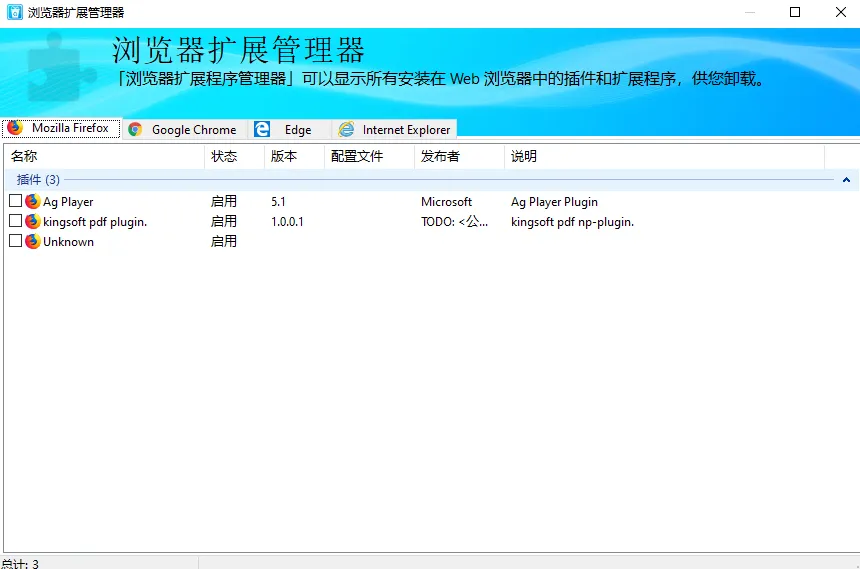Check the kingsoft pdf plugin checkbox

pos(15,221)
